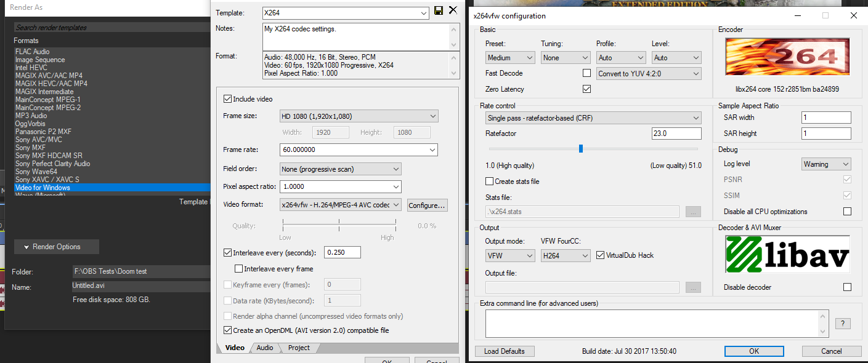Open the Frame rate dropdown

coord(359,150)
